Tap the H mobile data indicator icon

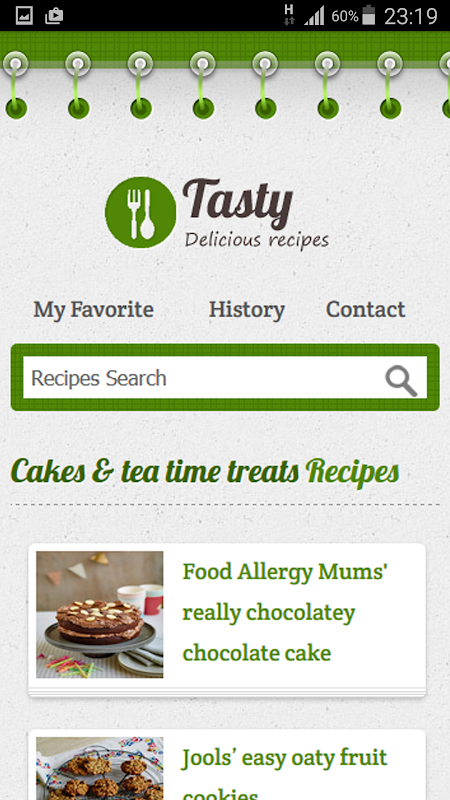289,15
